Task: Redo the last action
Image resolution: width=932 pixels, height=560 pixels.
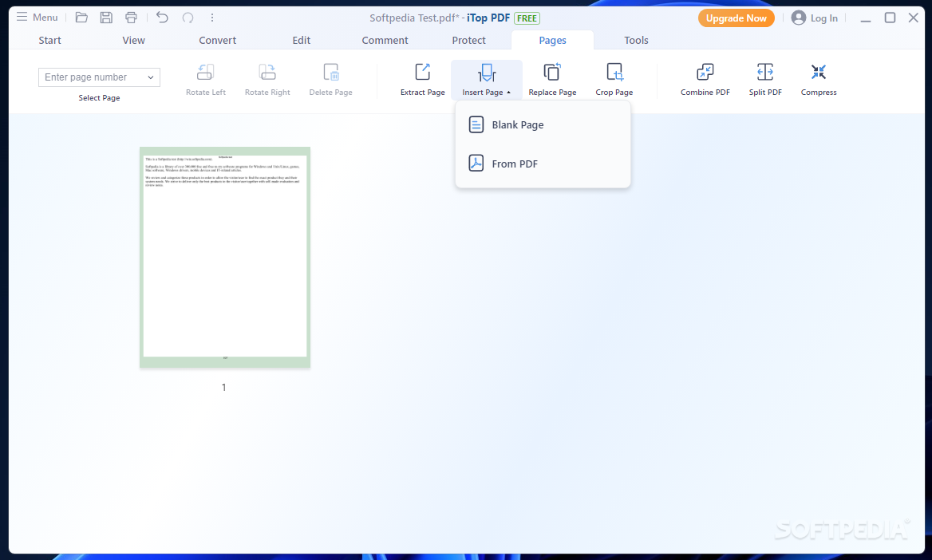Action: (x=188, y=18)
